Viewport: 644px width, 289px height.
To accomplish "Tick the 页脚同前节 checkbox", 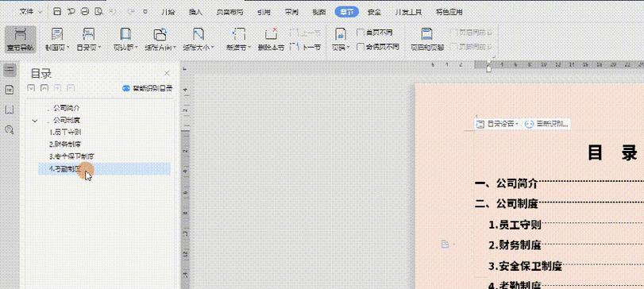I will coord(454,47).
